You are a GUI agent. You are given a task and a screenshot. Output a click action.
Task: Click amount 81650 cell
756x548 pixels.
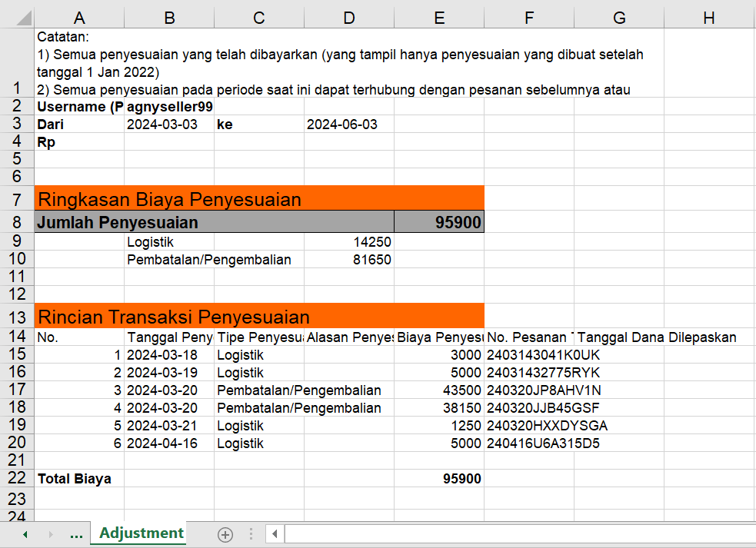click(349, 259)
